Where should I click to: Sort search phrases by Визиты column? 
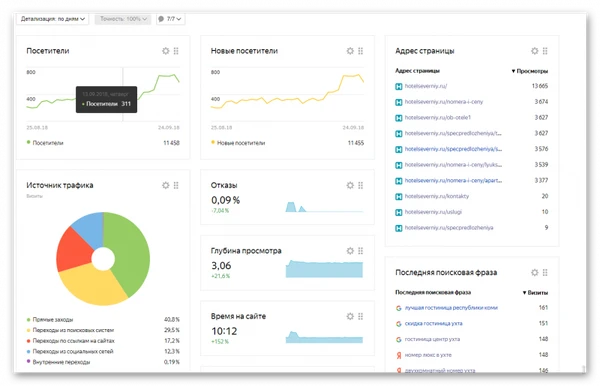click(x=535, y=293)
